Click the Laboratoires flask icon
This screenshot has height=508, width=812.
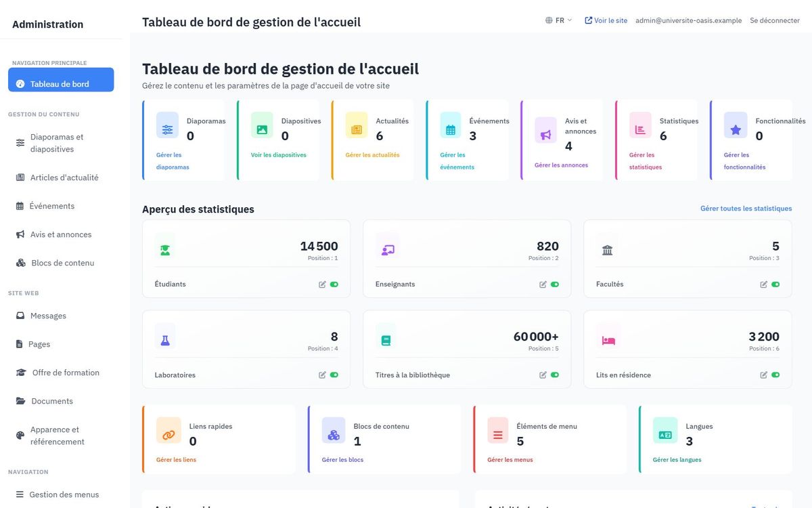[165, 341]
